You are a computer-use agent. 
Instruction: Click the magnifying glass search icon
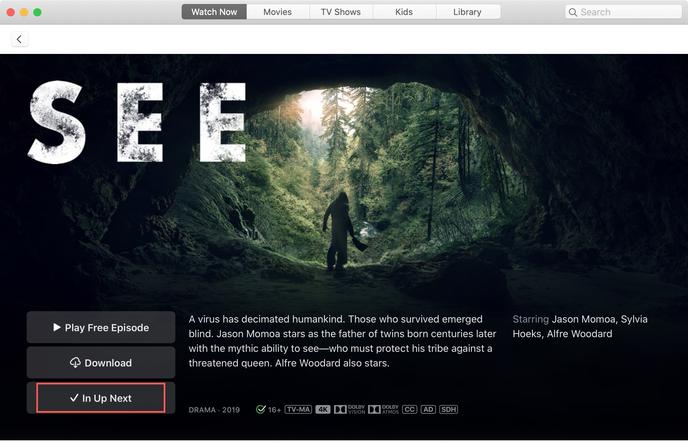click(573, 12)
